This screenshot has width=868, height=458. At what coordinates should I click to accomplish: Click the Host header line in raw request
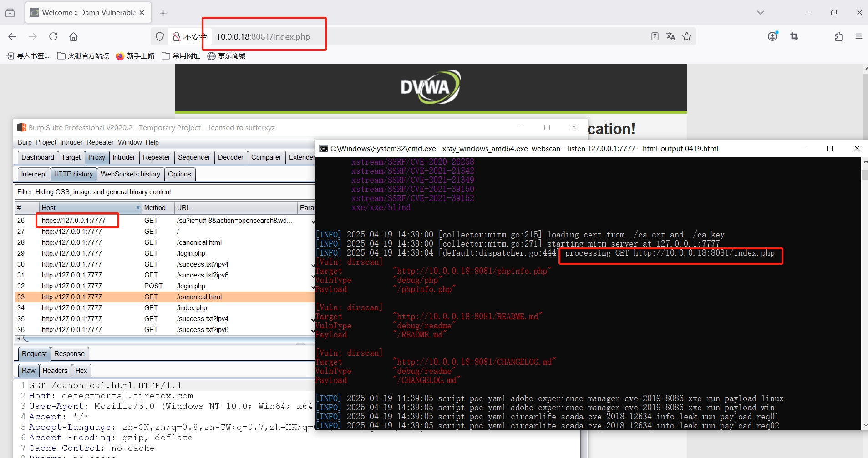coord(111,396)
